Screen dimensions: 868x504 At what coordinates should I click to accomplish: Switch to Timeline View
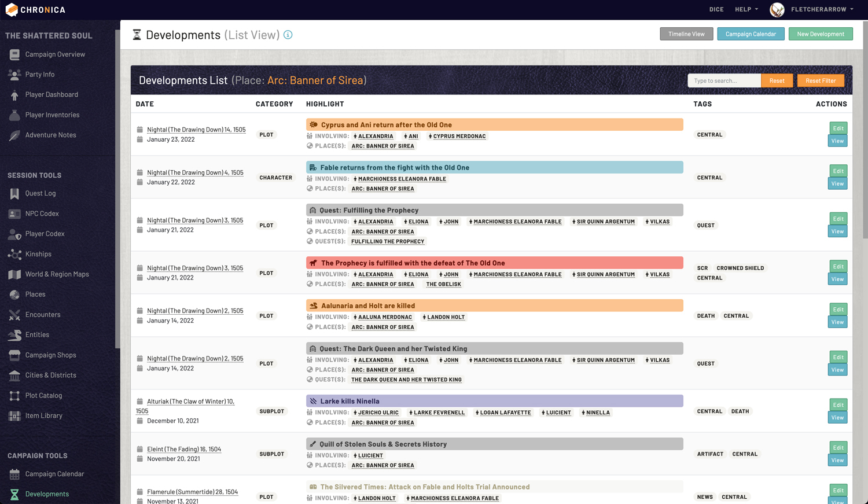pyautogui.click(x=686, y=34)
